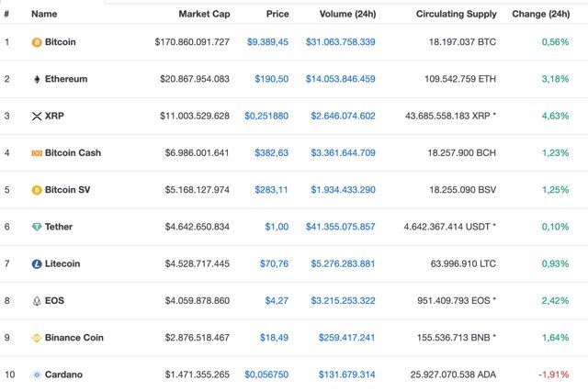Open Litecoin price link $70,76
The image size is (588, 391).
(x=274, y=263)
